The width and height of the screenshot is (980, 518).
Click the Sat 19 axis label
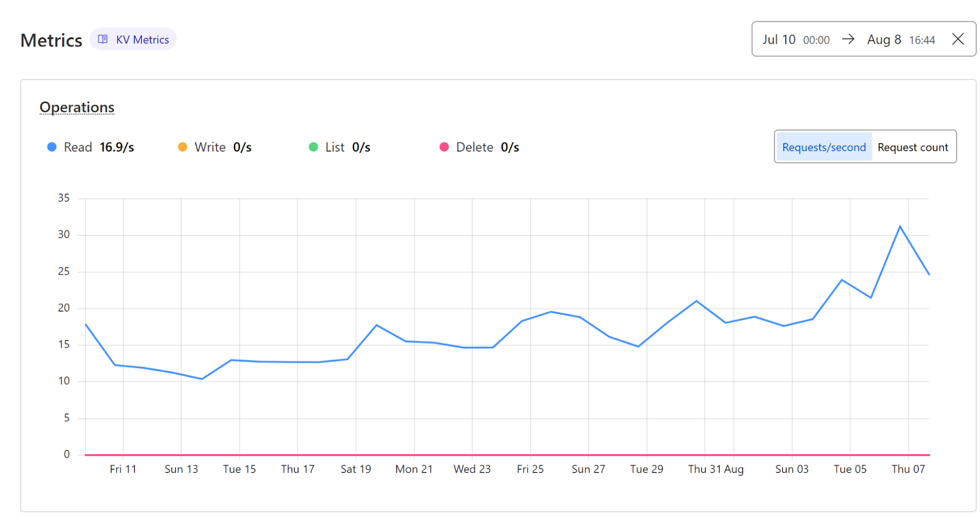(356, 469)
